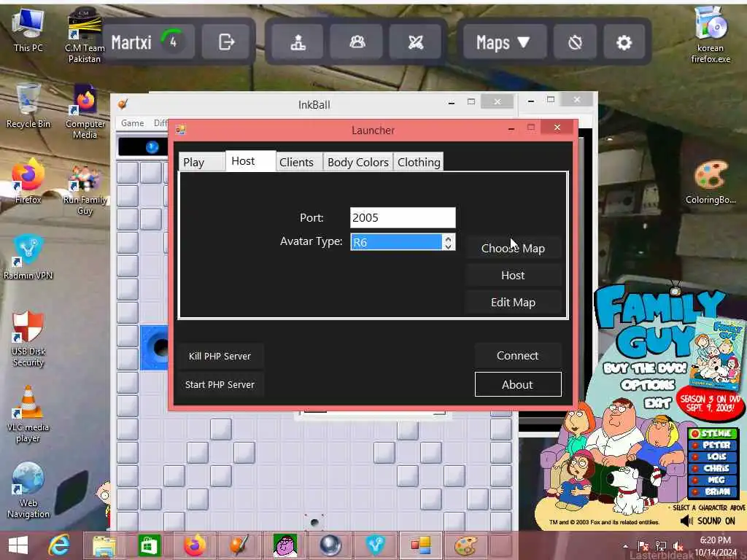This screenshot has width=747, height=560.
Task: Click the Host button
Action: tap(513, 275)
